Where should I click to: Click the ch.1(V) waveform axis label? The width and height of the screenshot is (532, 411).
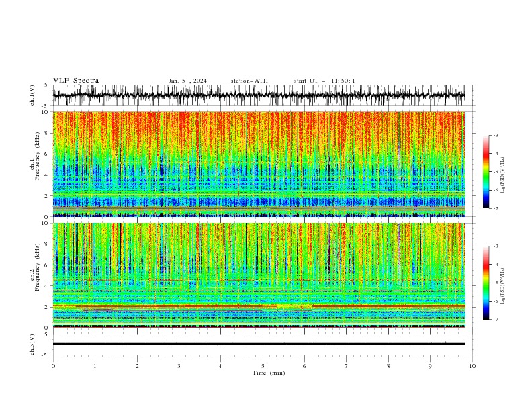point(32,95)
